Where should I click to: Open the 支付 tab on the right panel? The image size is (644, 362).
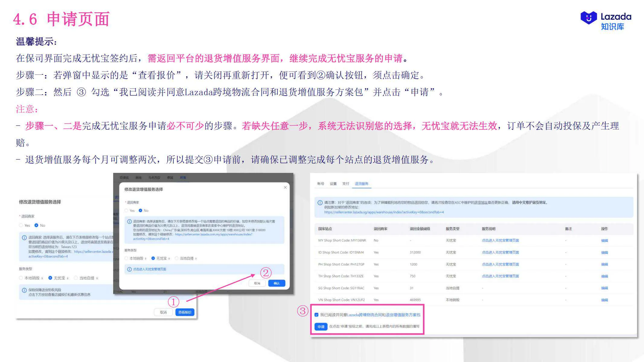pos(346,183)
